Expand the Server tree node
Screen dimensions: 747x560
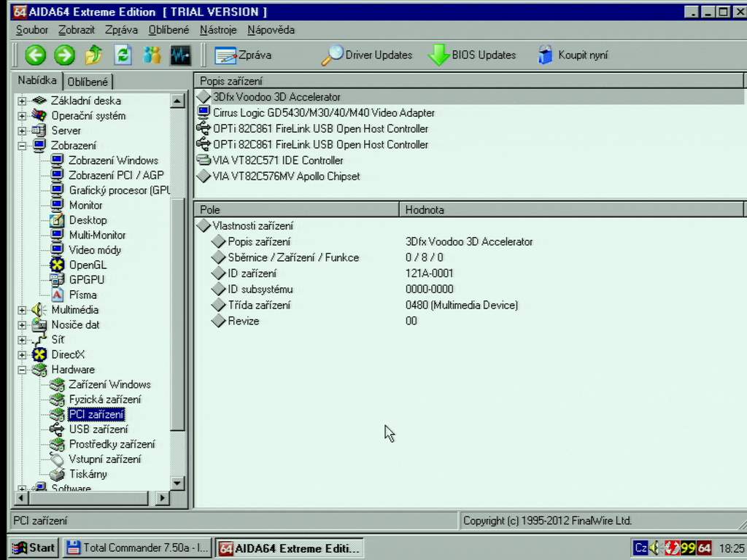click(22, 131)
